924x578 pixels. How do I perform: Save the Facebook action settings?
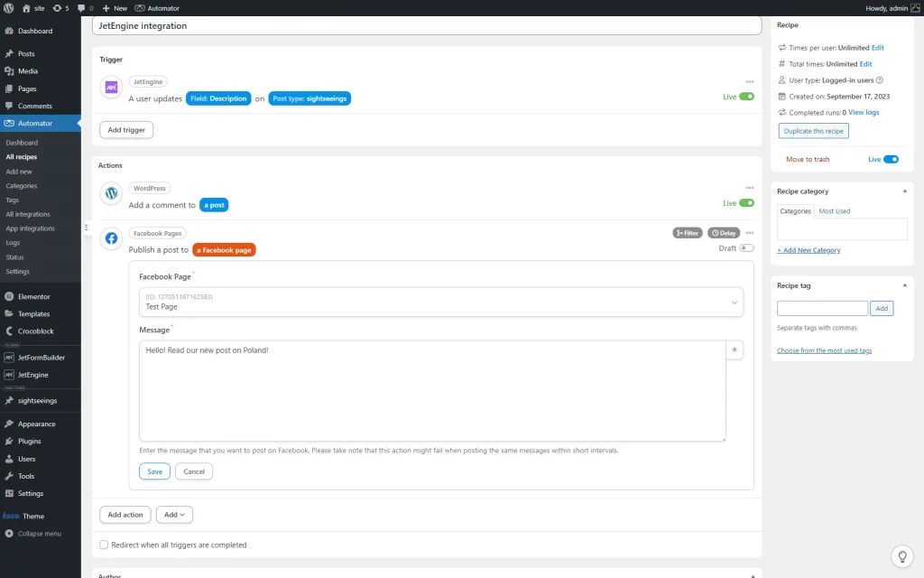[154, 471]
